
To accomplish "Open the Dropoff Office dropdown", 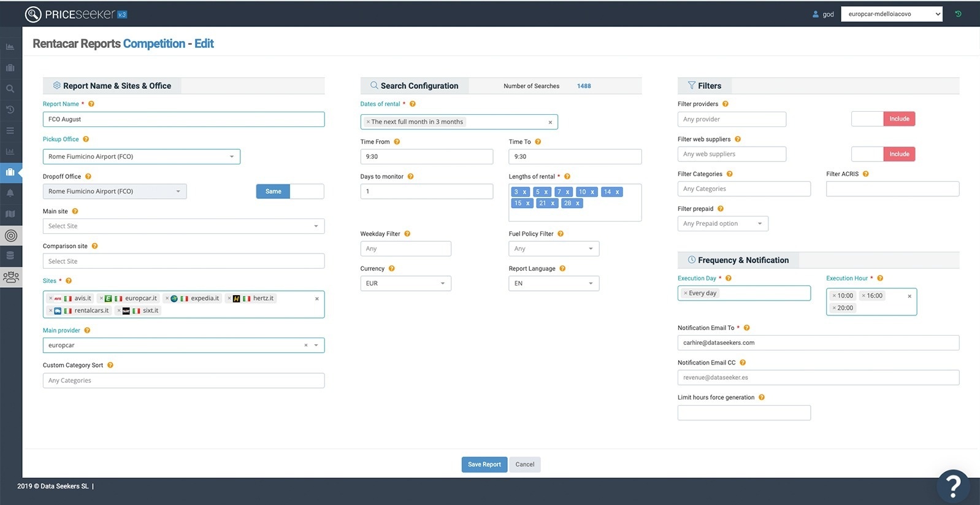I will click(x=115, y=191).
